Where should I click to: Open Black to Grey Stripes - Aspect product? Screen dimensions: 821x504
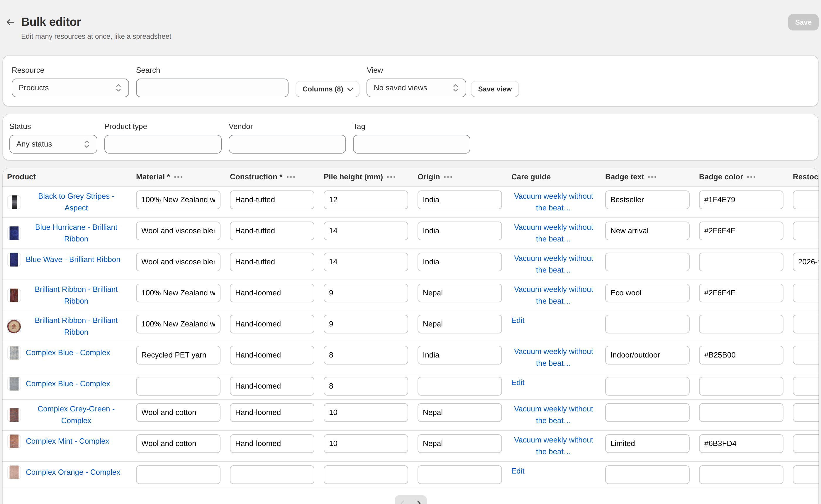click(76, 202)
